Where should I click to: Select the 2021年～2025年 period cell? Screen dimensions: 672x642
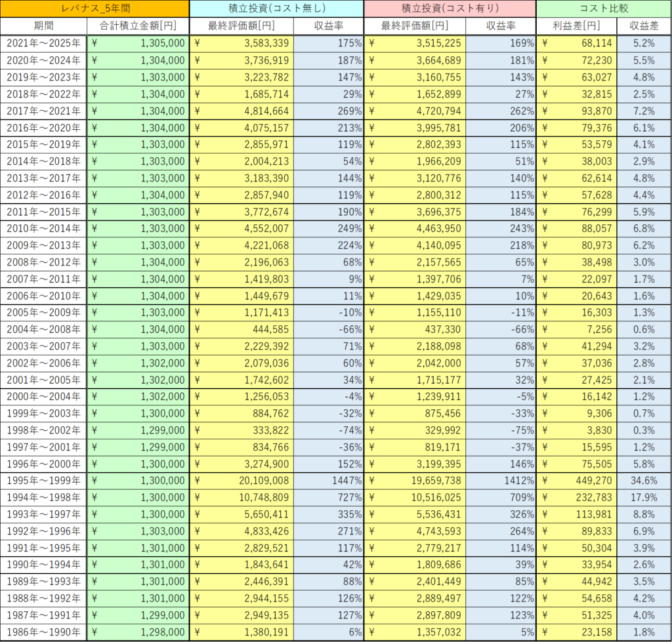click(44, 43)
